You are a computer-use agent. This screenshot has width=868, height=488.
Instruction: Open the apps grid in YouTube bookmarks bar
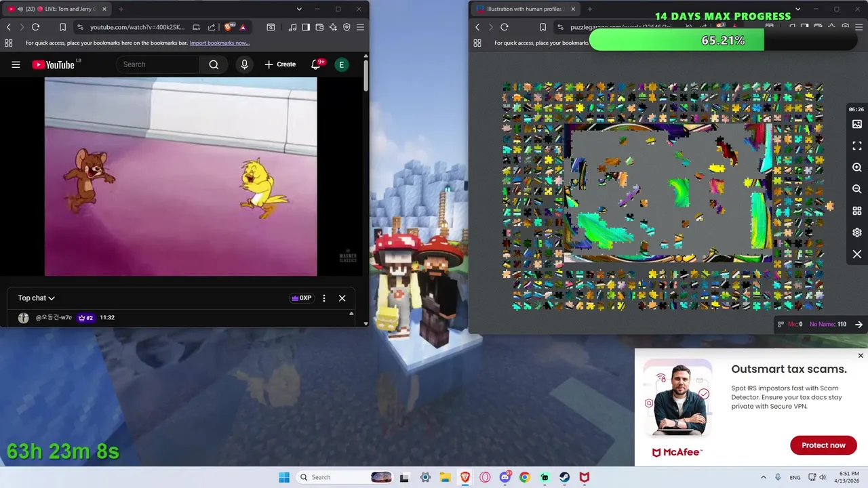coord(8,43)
